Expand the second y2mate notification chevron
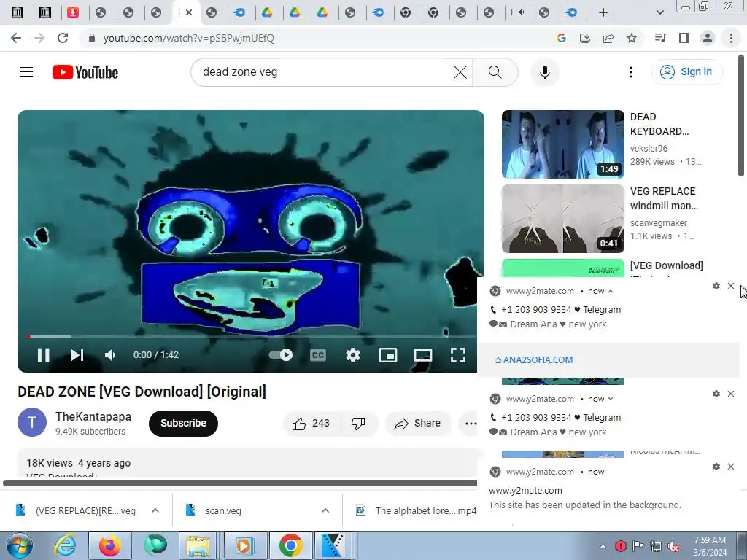The width and height of the screenshot is (747, 560). tap(611, 399)
